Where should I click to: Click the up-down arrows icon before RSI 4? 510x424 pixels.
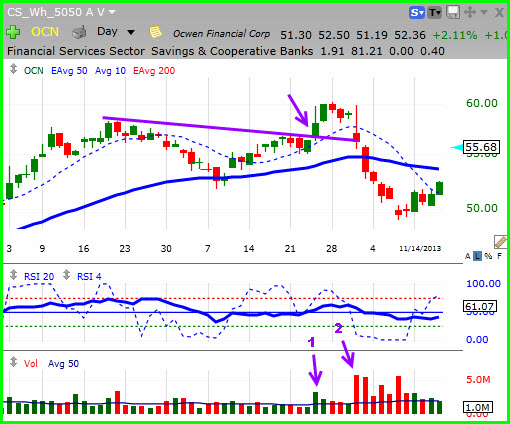(x=66, y=275)
